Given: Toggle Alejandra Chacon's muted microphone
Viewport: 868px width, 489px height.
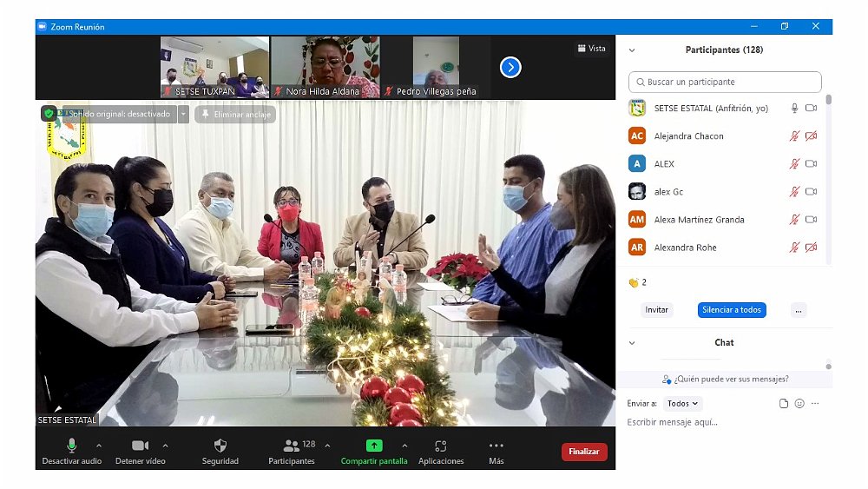Looking at the screenshot, I should click(793, 136).
